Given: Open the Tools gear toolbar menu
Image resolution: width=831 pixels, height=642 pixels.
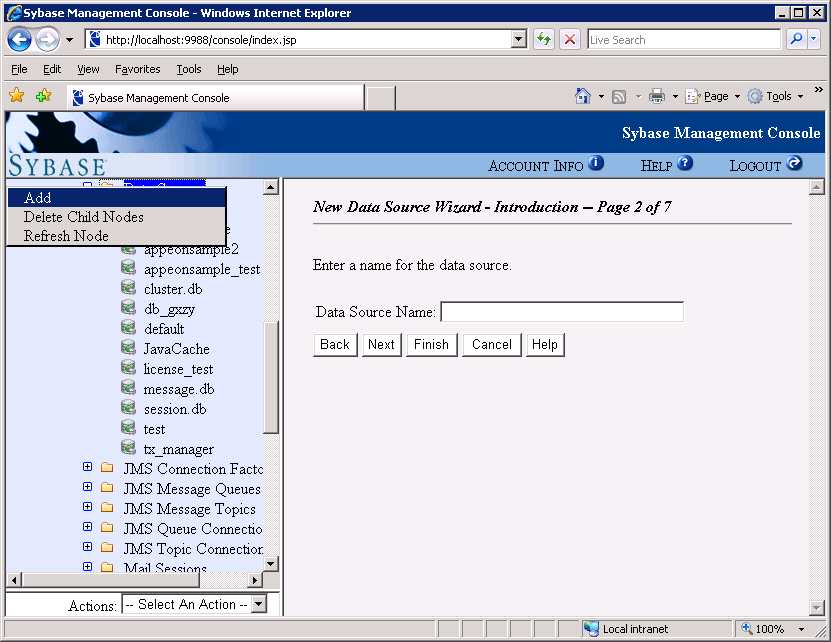Looking at the screenshot, I should 775,96.
